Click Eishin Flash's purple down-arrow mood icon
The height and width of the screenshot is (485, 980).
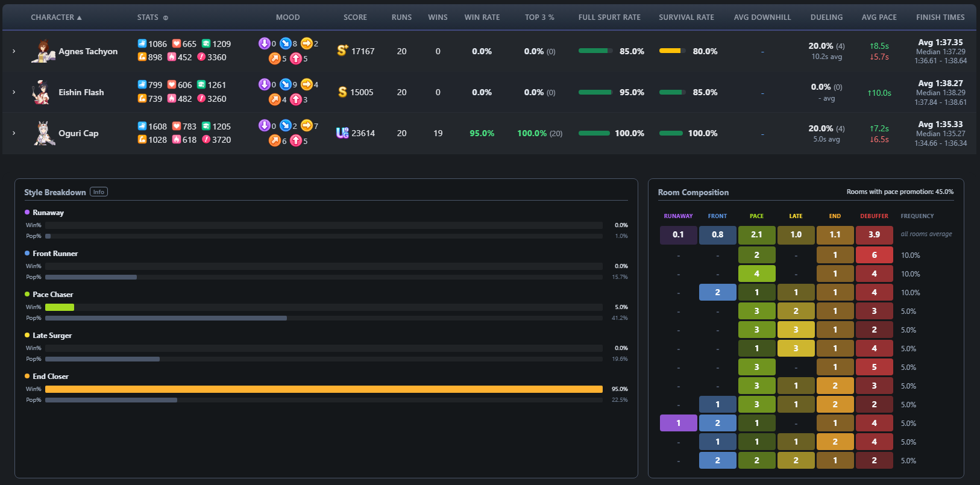click(x=264, y=84)
